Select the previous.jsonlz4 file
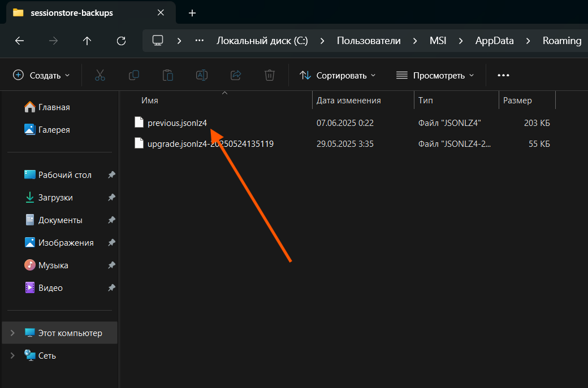This screenshot has width=588, height=388. pos(178,123)
